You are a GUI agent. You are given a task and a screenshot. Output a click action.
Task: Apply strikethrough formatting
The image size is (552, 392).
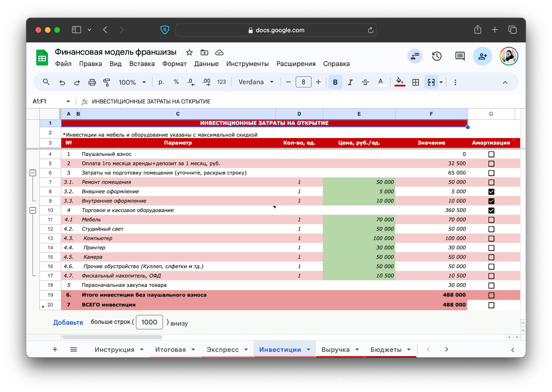pyautogui.click(x=365, y=82)
